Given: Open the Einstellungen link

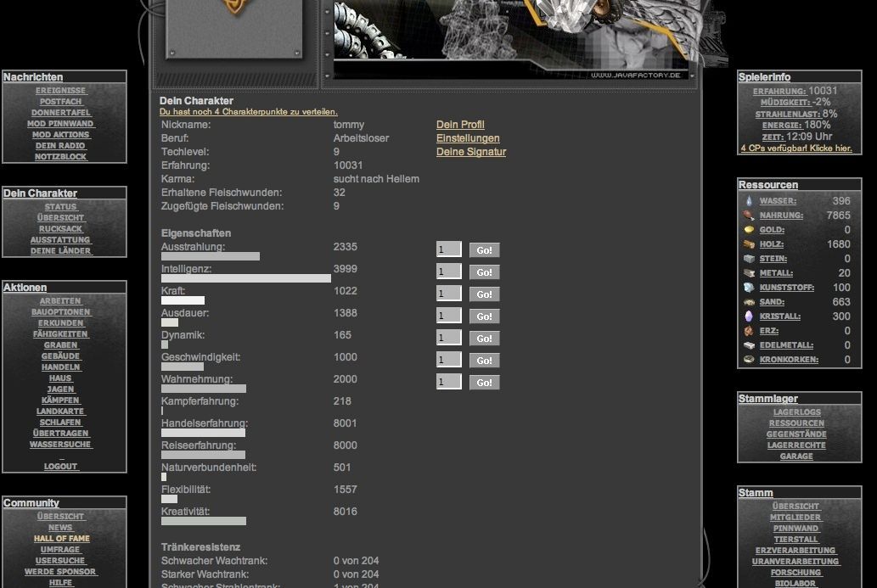Looking at the screenshot, I should pyautogui.click(x=468, y=138).
